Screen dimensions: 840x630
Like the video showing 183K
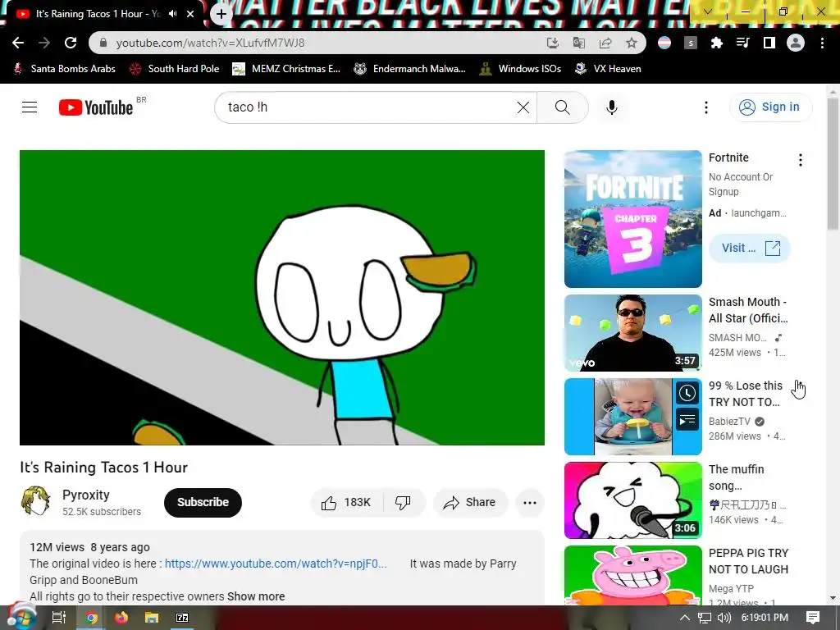point(346,503)
